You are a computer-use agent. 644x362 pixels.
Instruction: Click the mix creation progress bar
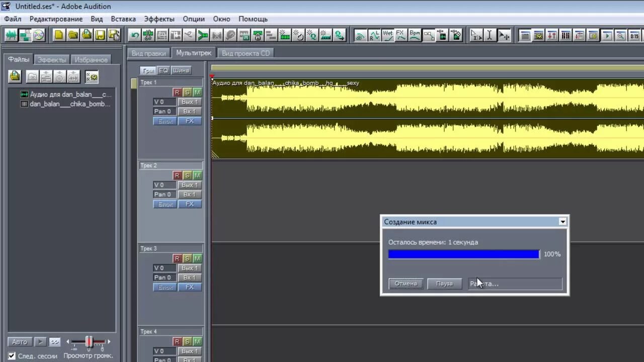point(463,254)
